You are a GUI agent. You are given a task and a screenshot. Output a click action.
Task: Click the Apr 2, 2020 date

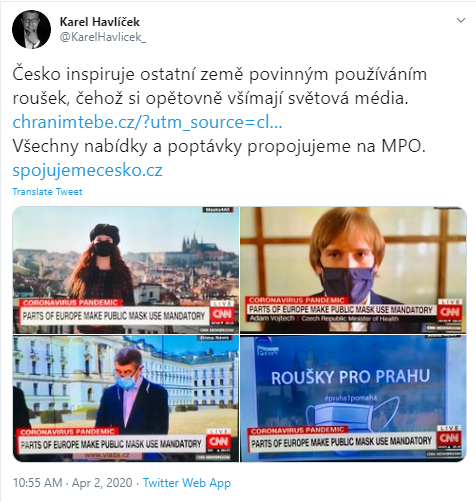point(102,483)
